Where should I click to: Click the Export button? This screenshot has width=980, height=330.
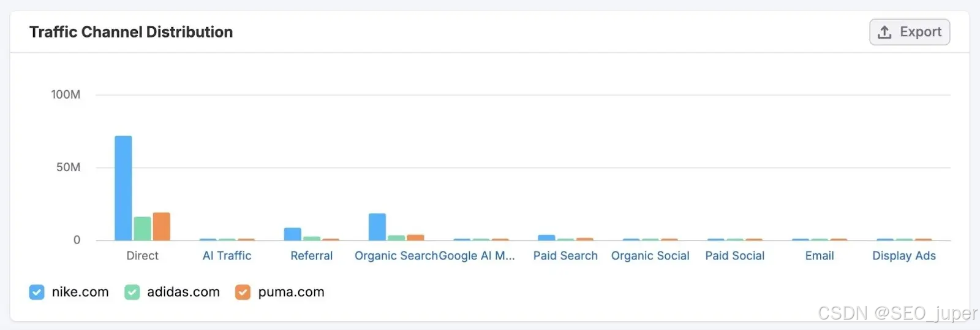(910, 32)
